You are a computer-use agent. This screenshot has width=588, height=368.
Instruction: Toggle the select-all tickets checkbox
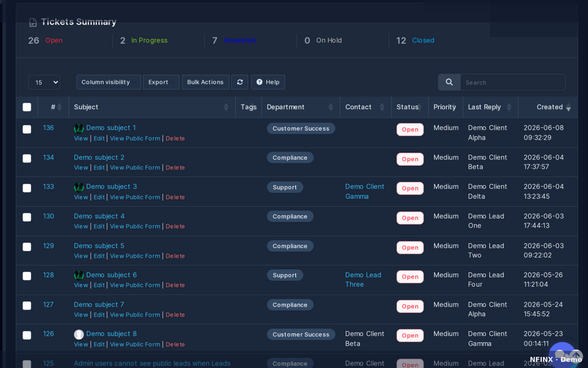[x=27, y=107]
